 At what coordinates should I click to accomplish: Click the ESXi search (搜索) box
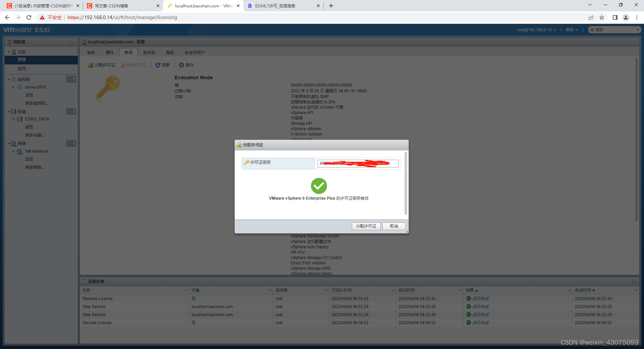coord(614,30)
